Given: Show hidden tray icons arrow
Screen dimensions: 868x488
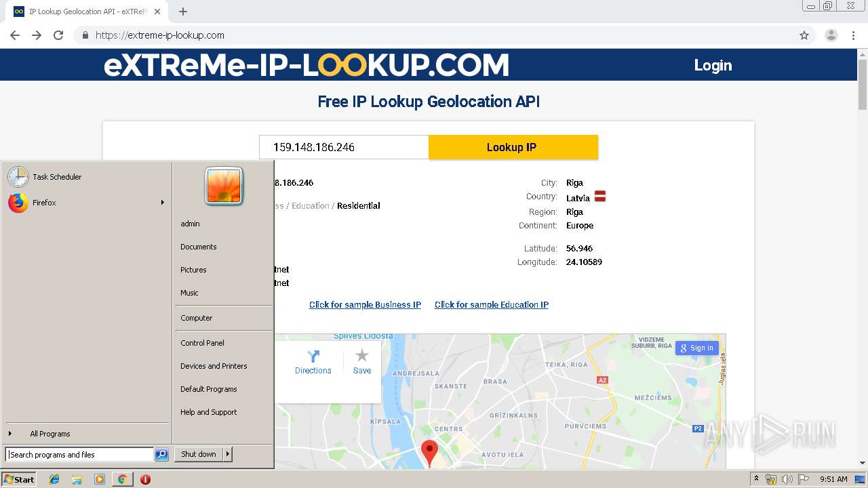Looking at the screenshot, I should click(x=757, y=479).
